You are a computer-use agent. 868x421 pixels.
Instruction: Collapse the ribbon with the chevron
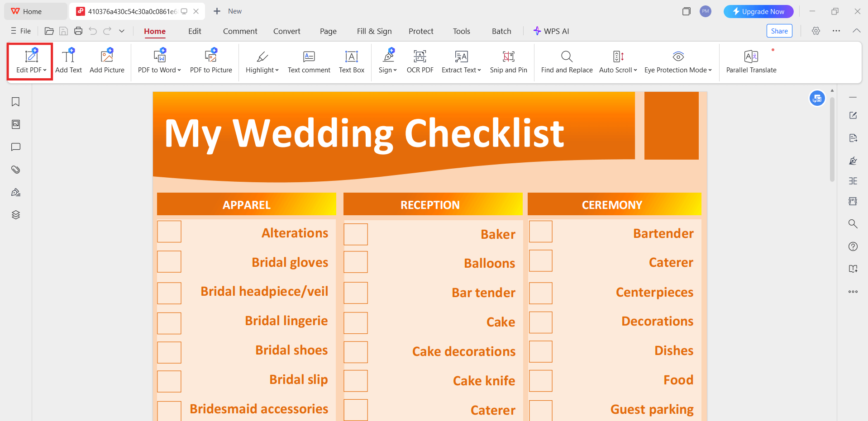[x=856, y=31]
